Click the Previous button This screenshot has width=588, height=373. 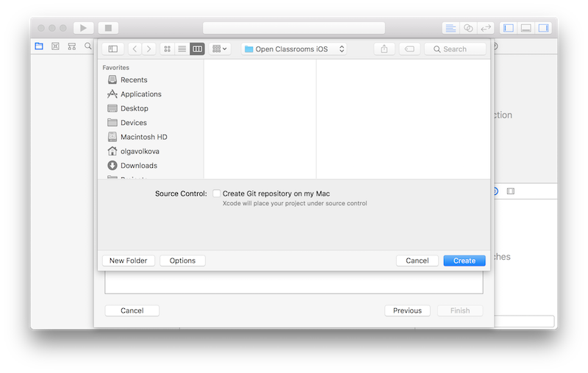407,310
